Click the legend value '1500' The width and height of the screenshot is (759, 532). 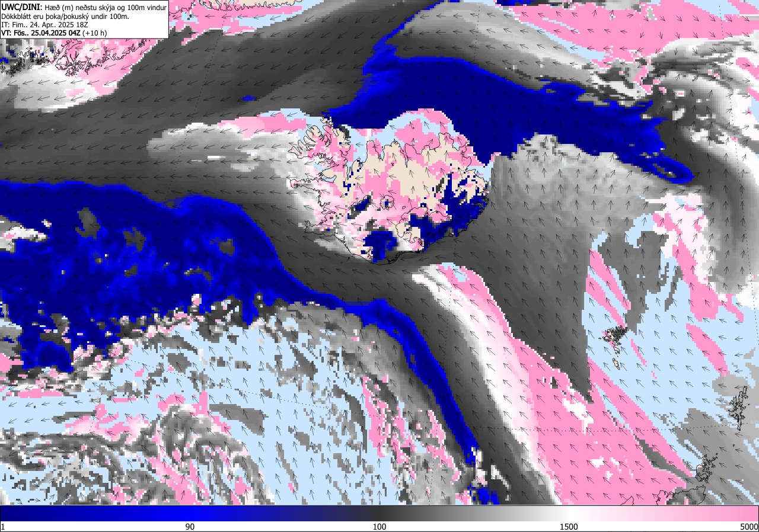pos(569,527)
